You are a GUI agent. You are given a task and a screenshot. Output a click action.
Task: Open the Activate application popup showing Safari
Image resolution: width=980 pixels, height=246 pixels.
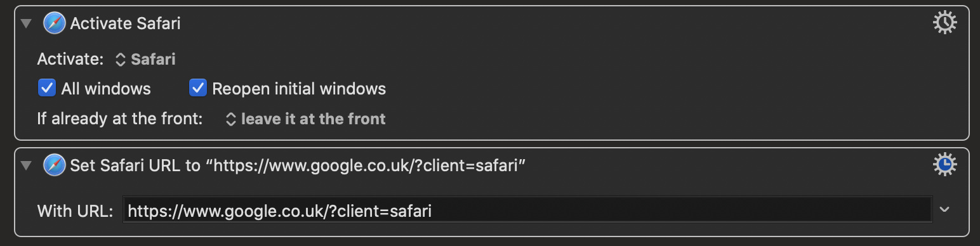pos(145,60)
